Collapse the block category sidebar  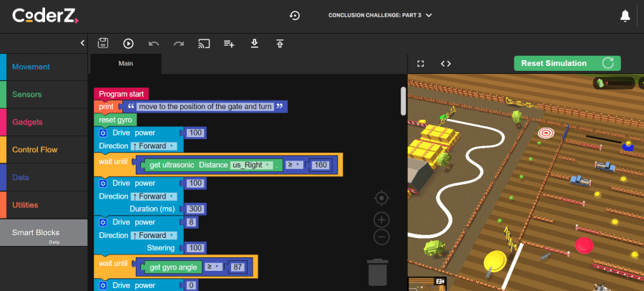82,44
